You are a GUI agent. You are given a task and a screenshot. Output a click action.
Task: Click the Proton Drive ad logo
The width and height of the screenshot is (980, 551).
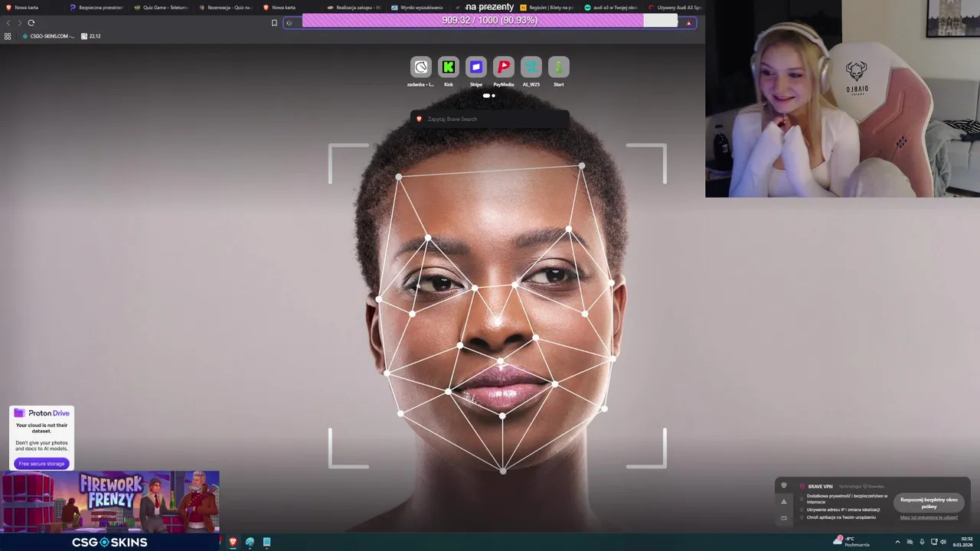[41, 413]
